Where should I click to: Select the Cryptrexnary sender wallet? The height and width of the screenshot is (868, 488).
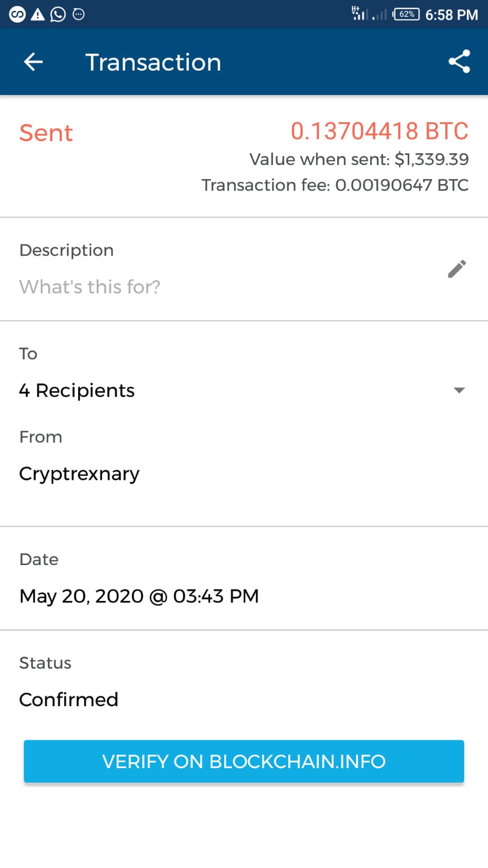click(79, 474)
